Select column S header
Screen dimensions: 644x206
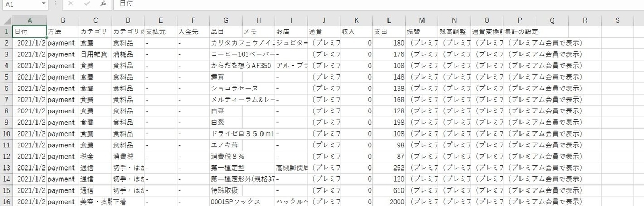click(618, 20)
